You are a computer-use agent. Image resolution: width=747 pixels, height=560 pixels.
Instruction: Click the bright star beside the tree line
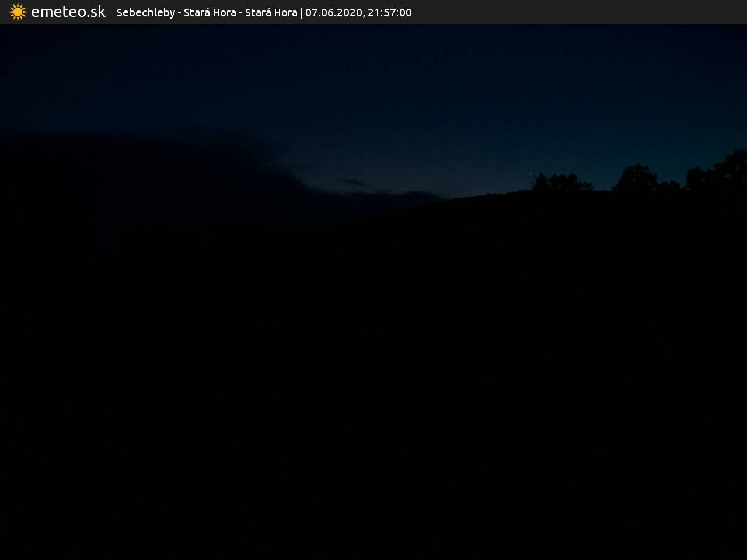click(x=530, y=173)
